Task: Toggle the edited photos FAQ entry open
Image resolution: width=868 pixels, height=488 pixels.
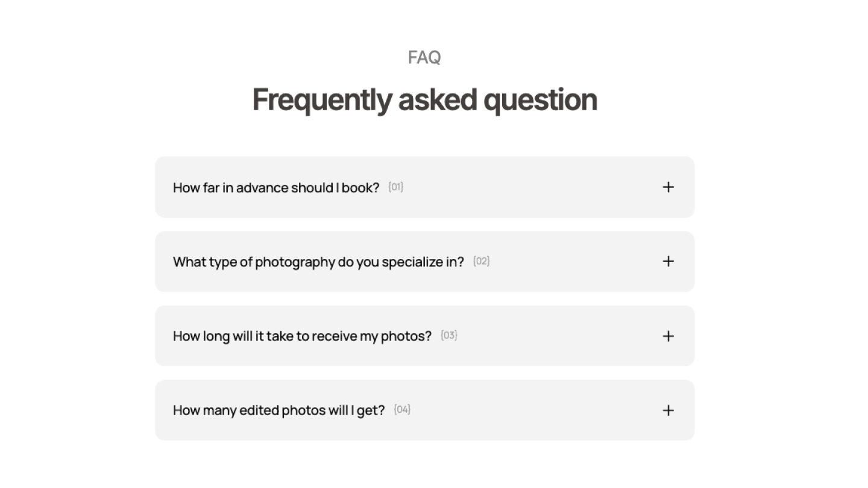Action: 424,410
